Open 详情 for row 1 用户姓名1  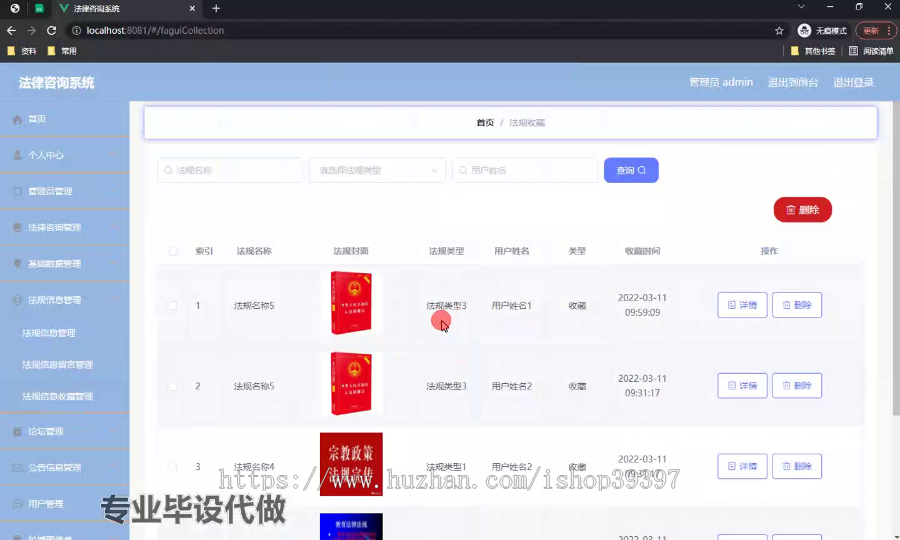coord(742,305)
